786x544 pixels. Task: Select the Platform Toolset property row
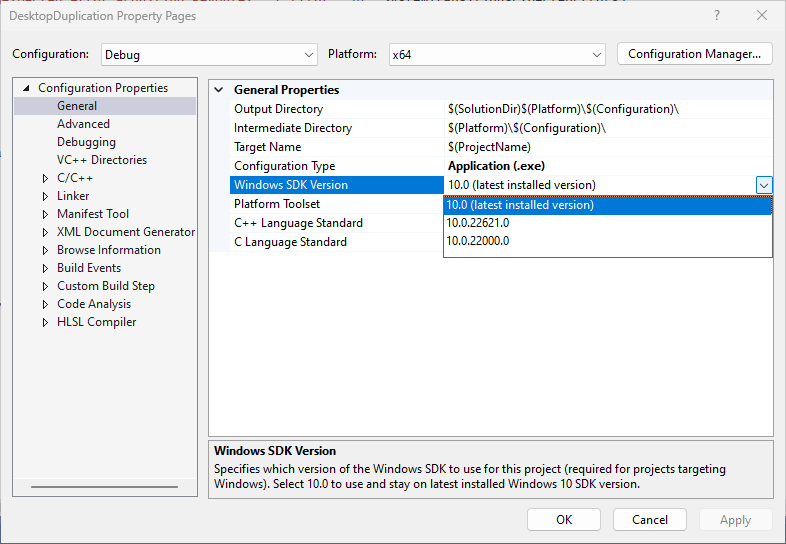[336, 204]
